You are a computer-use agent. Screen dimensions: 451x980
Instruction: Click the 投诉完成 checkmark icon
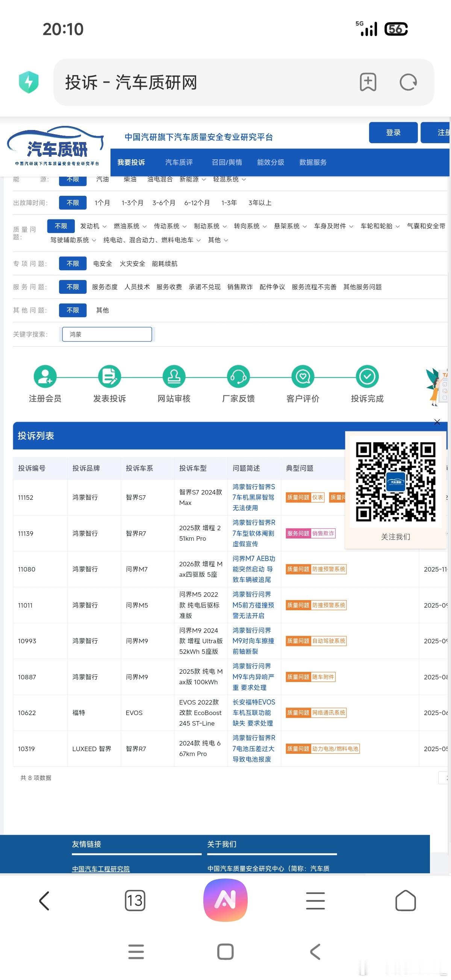point(367,377)
